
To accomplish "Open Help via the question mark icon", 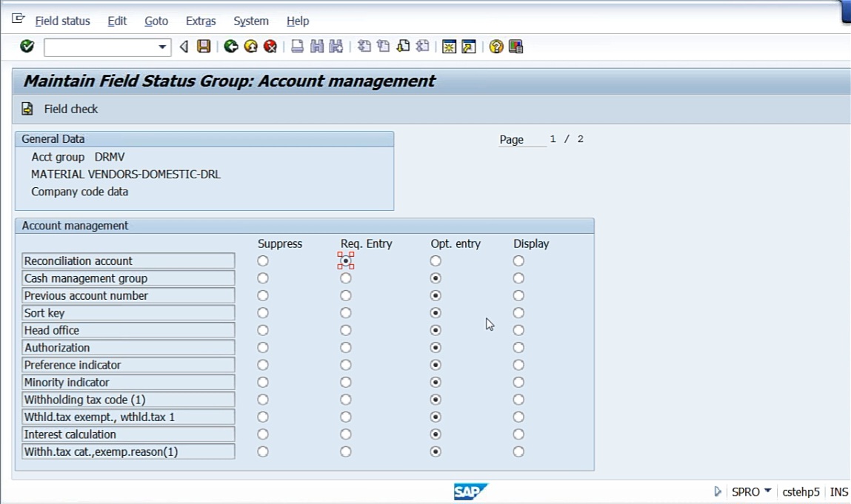I will (x=495, y=47).
